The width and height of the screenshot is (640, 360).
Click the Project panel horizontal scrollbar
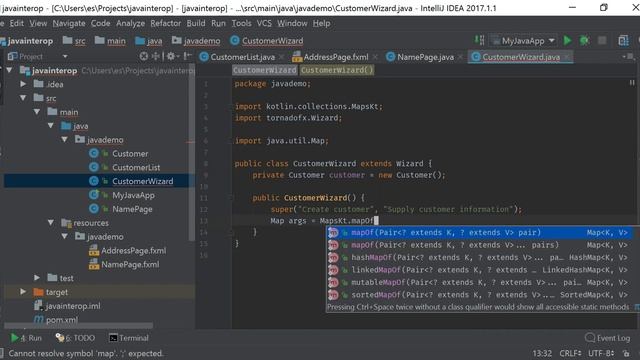click(x=78, y=326)
